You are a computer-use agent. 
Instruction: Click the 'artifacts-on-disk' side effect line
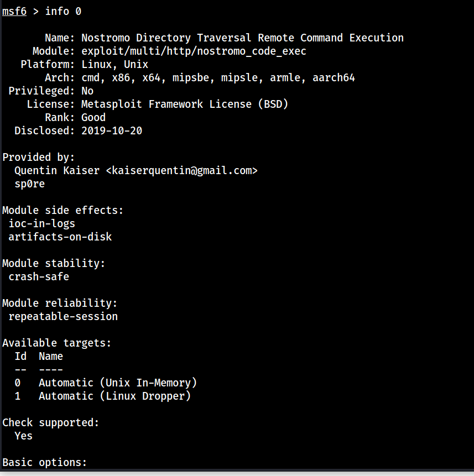(60, 237)
